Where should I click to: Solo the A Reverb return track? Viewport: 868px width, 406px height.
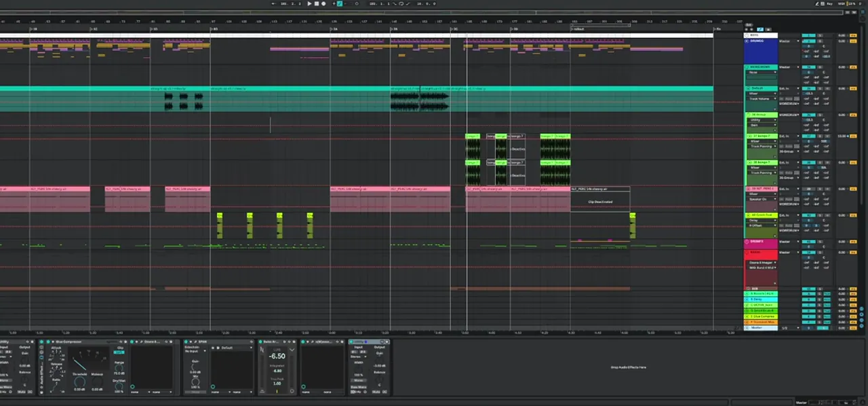[x=820, y=293]
